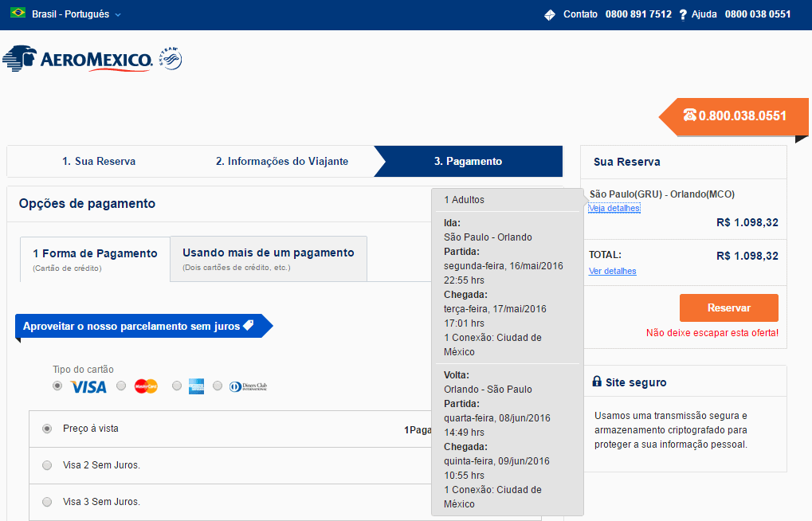This screenshot has height=521, width=812.
Task: Click the Não deixe escapar esta oferta text
Action: (x=712, y=333)
